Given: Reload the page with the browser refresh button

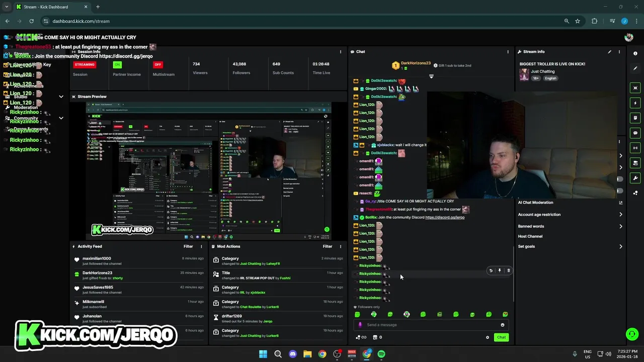Looking at the screenshot, I should pos(31,21).
